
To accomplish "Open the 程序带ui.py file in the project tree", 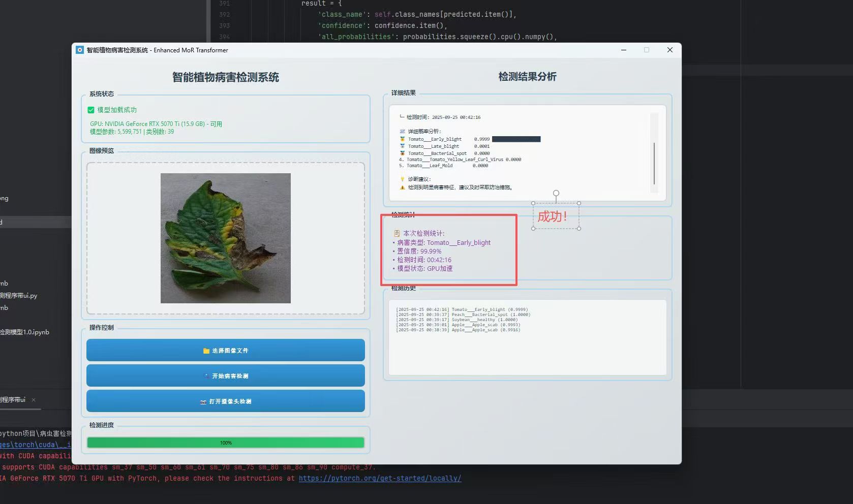I will (19, 296).
